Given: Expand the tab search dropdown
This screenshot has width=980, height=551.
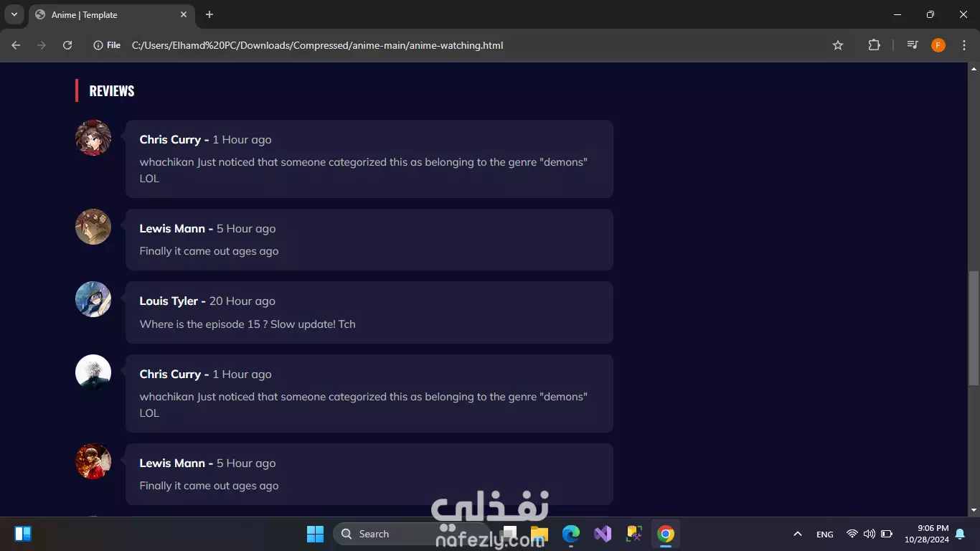Looking at the screenshot, I should (14, 14).
